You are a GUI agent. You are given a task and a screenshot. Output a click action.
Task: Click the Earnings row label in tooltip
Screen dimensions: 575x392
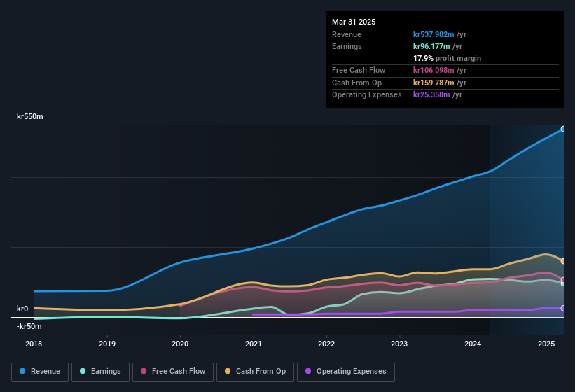(347, 46)
